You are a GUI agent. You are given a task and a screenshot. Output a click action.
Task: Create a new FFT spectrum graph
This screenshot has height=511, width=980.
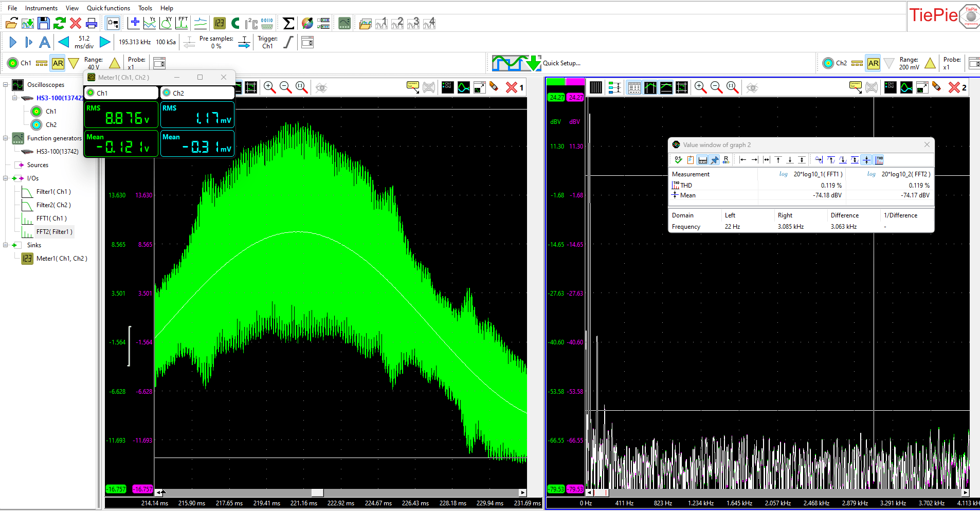click(x=182, y=23)
